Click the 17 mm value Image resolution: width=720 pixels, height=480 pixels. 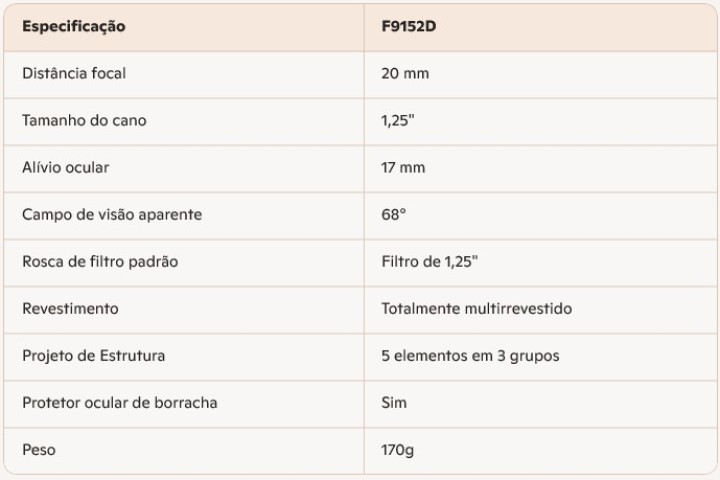tap(403, 167)
